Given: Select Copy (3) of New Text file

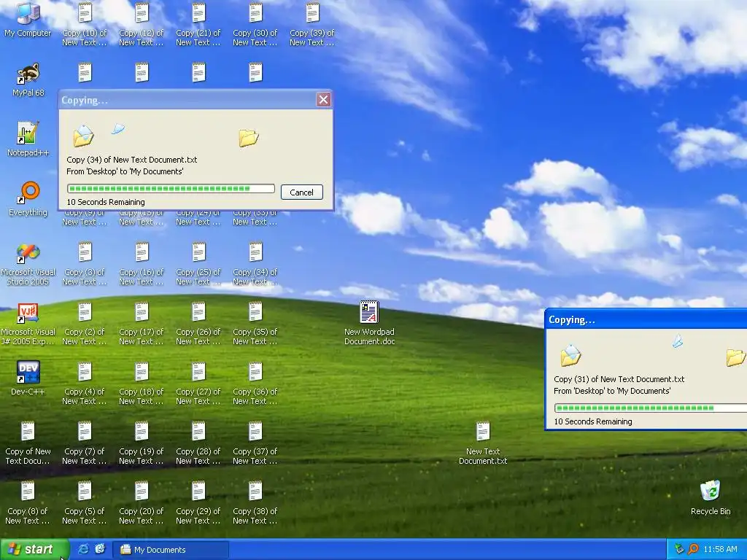Looking at the screenshot, I should pyautogui.click(x=85, y=263).
